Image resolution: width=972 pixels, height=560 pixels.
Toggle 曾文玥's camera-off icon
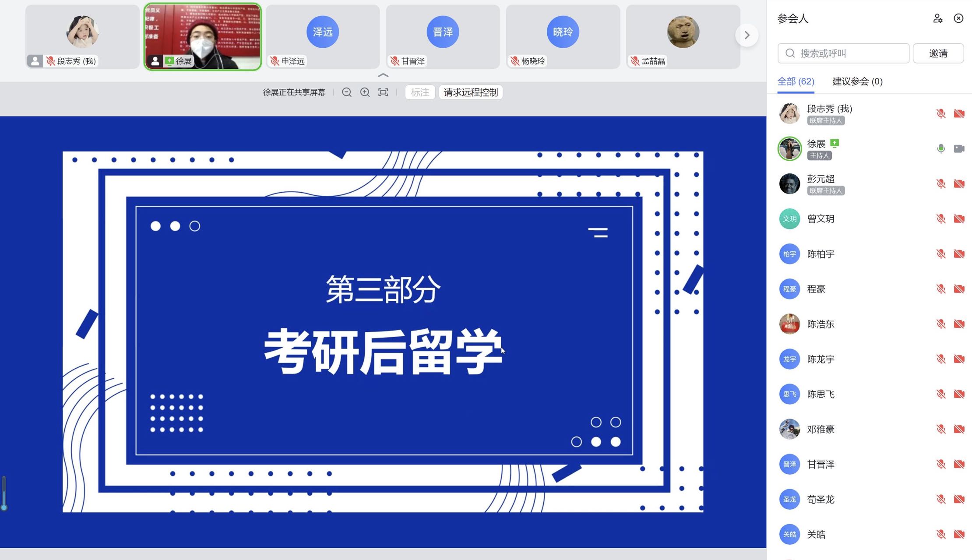(959, 219)
